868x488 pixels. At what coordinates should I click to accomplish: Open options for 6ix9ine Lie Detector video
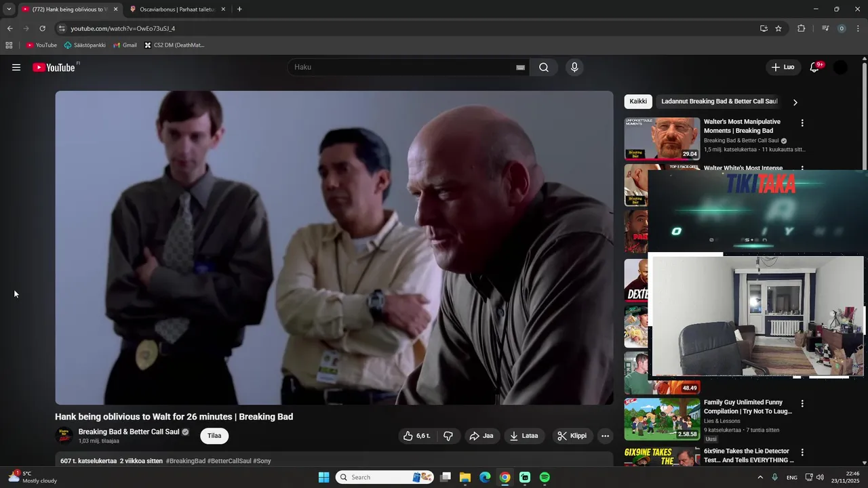coord(802,453)
